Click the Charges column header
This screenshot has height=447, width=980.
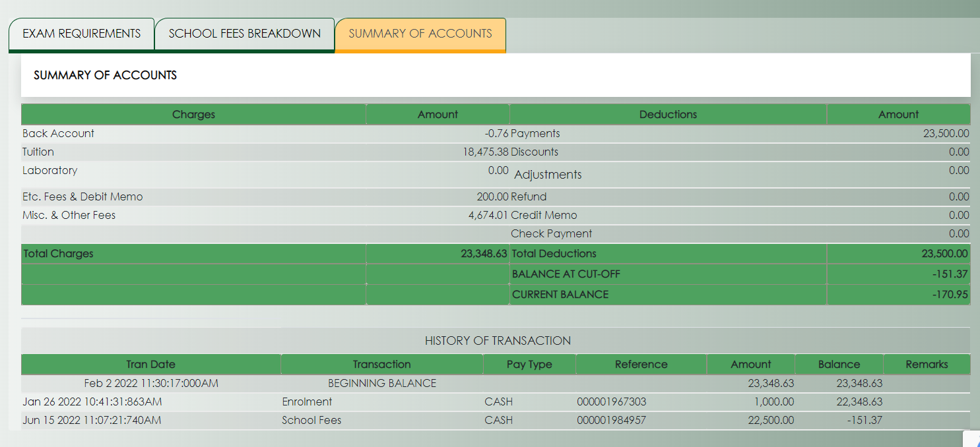193,114
